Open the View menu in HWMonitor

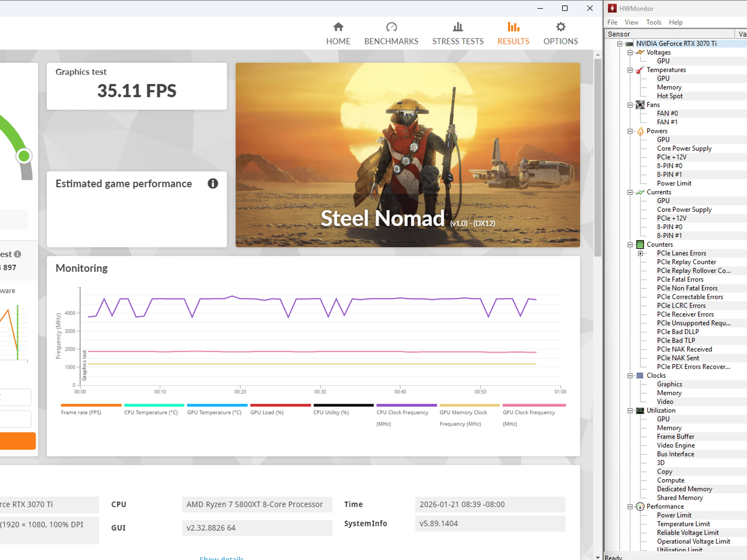631,22
